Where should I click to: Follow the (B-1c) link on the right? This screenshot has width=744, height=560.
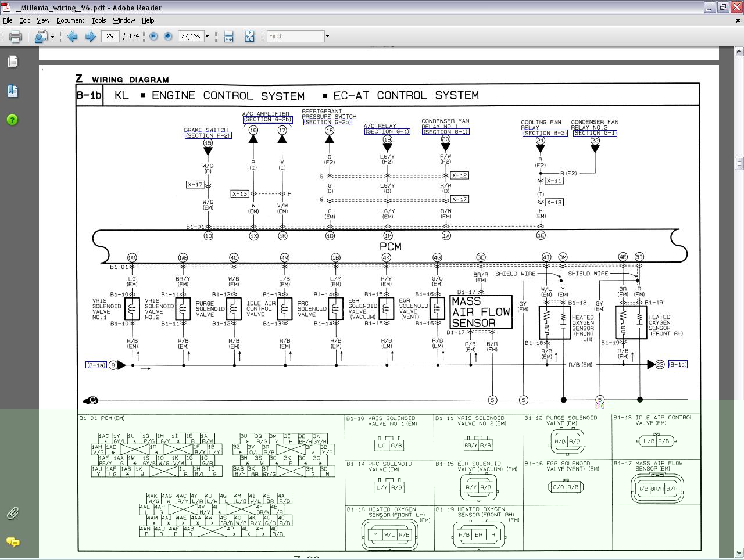[x=677, y=364]
